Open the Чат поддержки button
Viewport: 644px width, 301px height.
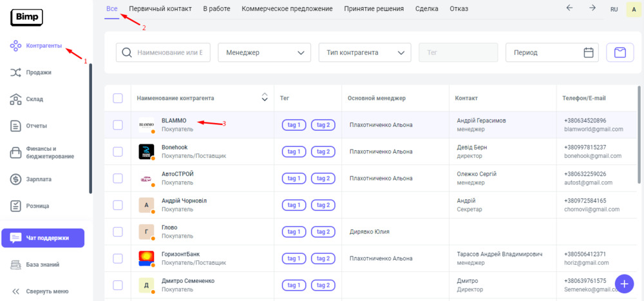[43, 238]
